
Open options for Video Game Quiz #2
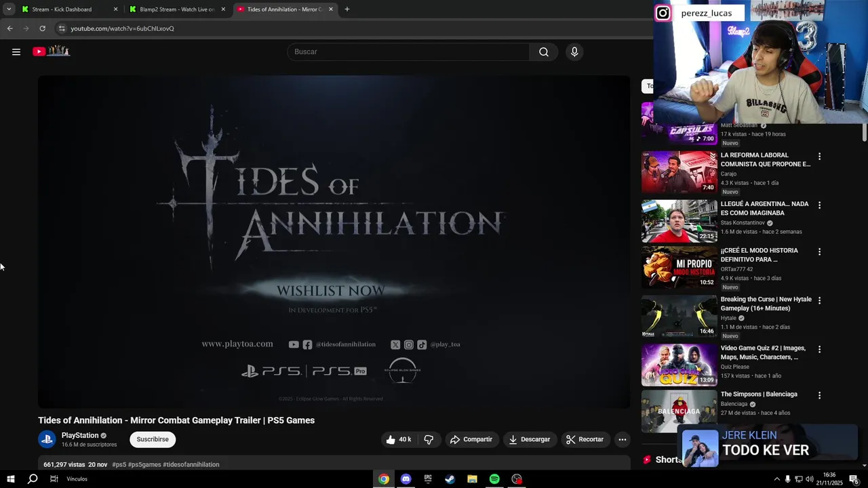coord(819,349)
